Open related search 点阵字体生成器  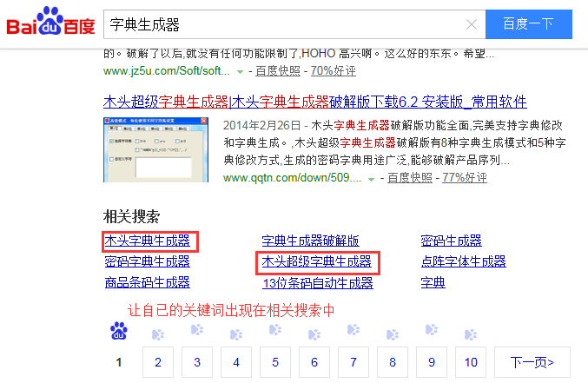pos(463,261)
